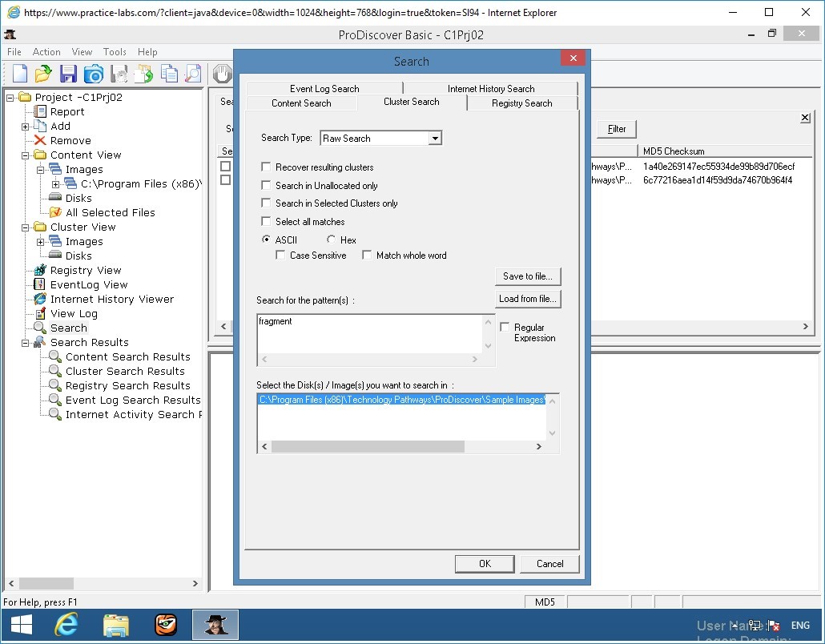Click the Search magnifier toolbar icon
825x644 pixels.
pos(194,74)
